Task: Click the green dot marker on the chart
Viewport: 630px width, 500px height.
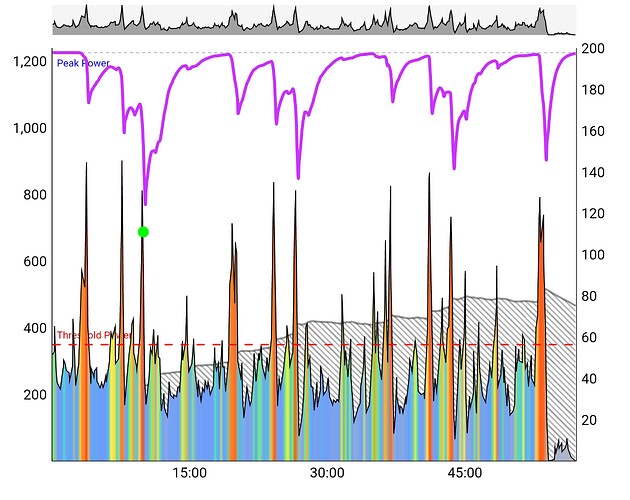Action: (143, 232)
